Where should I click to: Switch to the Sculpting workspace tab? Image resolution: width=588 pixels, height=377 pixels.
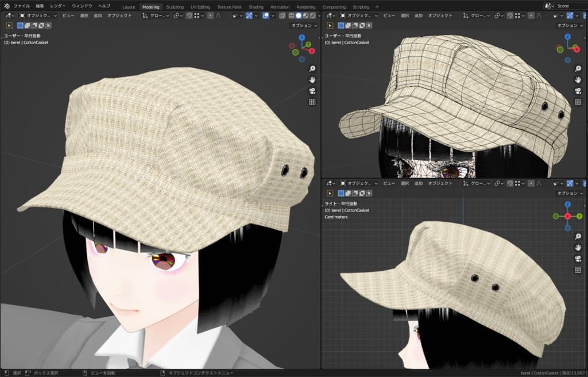click(x=175, y=7)
